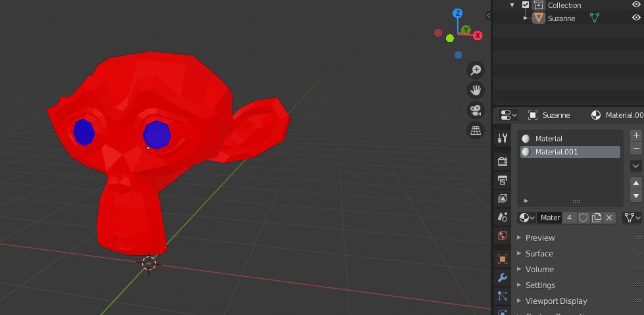Toggle fake user shield icon
Screen dimensions: 644x315
tap(583, 218)
